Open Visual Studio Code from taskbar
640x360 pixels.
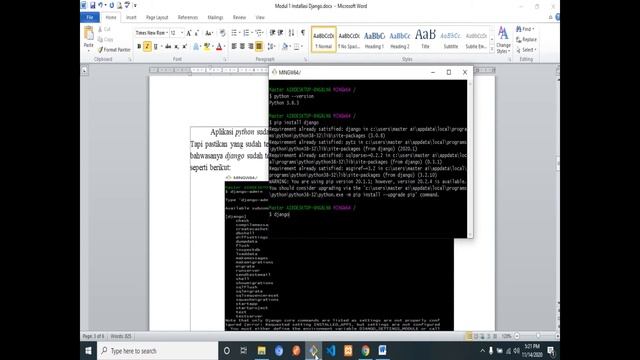pos(331,351)
